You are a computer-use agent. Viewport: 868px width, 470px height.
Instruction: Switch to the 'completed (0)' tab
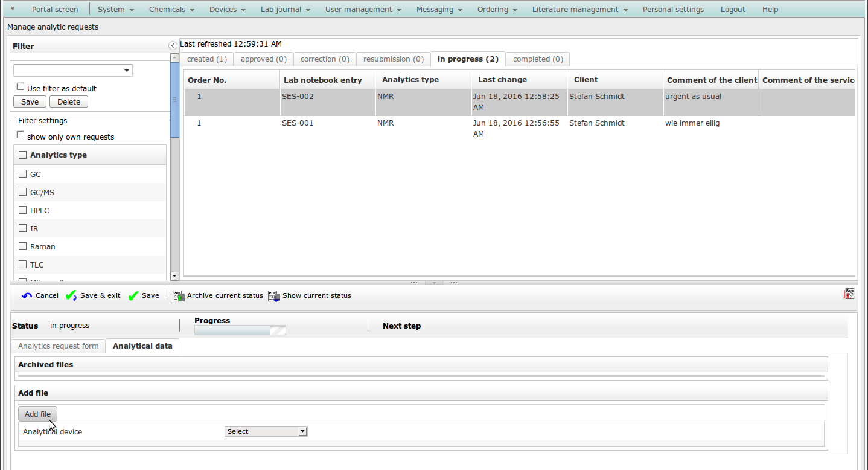pyautogui.click(x=537, y=59)
